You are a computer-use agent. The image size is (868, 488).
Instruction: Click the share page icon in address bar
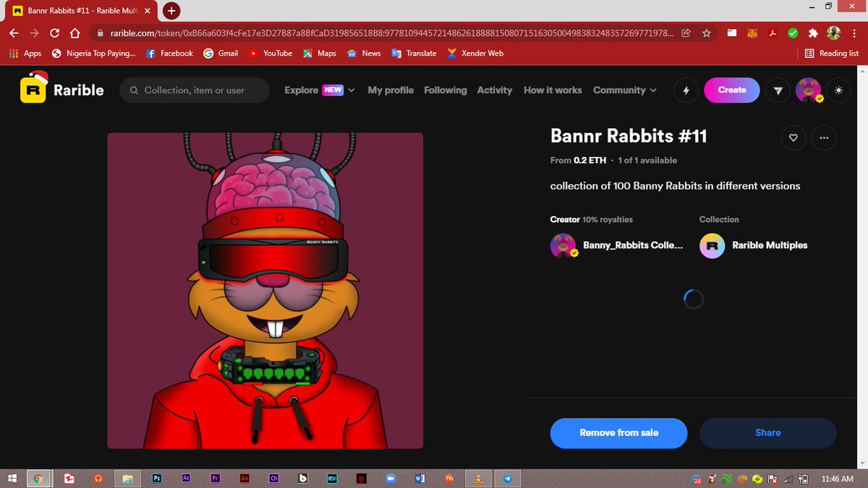coord(686,33)
